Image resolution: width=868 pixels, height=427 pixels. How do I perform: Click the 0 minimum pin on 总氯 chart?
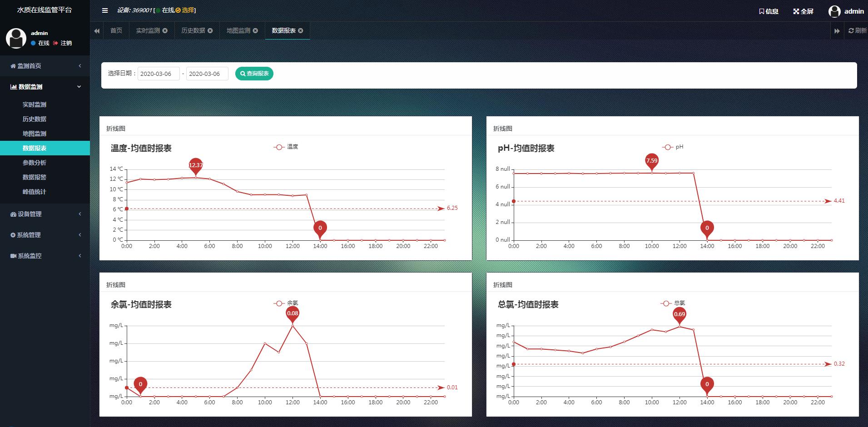click(x=707, y=386)
